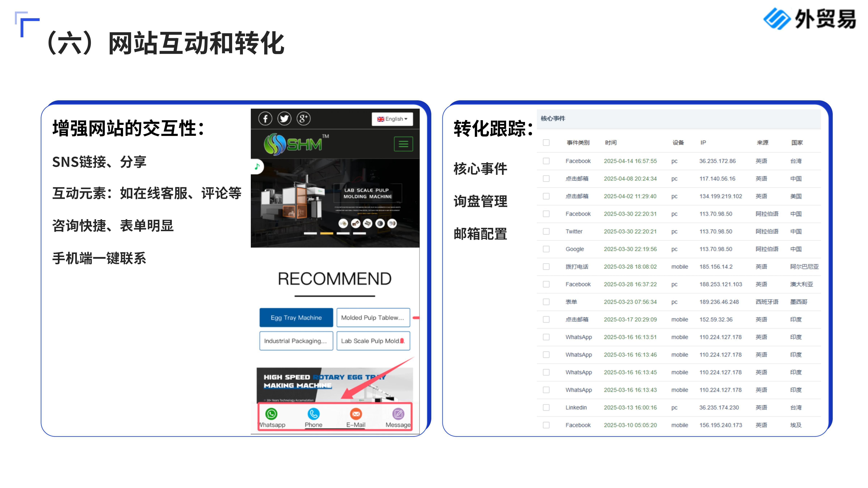Tick checkbox for the Linkedin row
The width and height of the screenshot is (868, 488).
coord(546,408)
